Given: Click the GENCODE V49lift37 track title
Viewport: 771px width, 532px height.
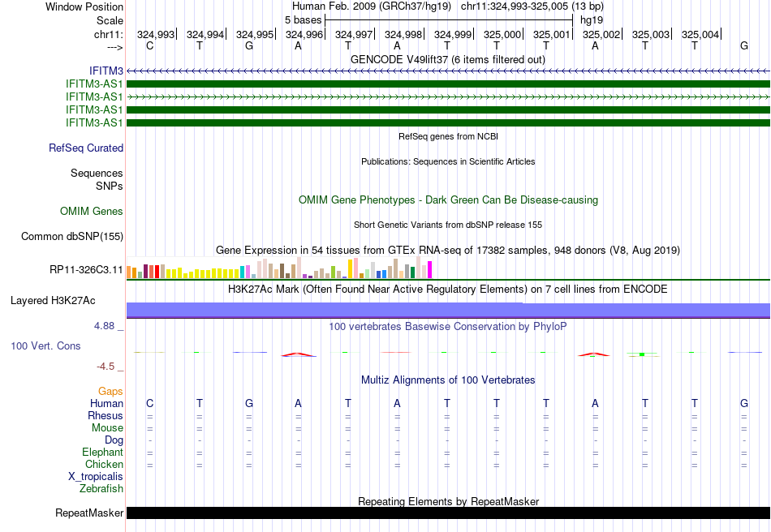Looking at the screenshot, I should [x=448, y=59].
